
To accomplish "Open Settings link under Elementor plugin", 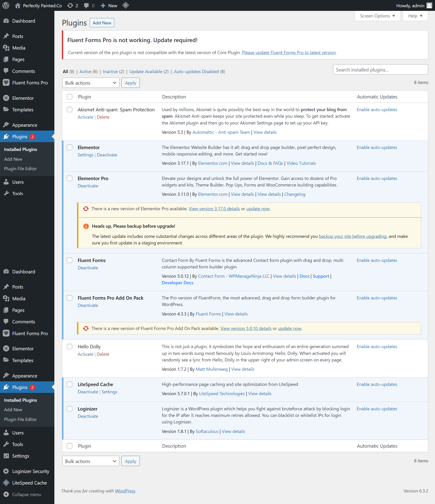I will (85, 155).
